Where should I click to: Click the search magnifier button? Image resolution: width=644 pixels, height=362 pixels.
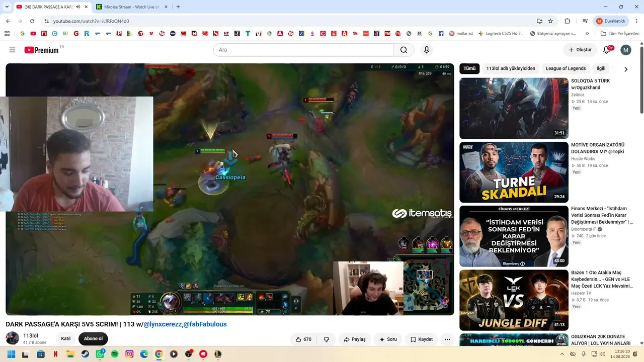click(404, 50)
